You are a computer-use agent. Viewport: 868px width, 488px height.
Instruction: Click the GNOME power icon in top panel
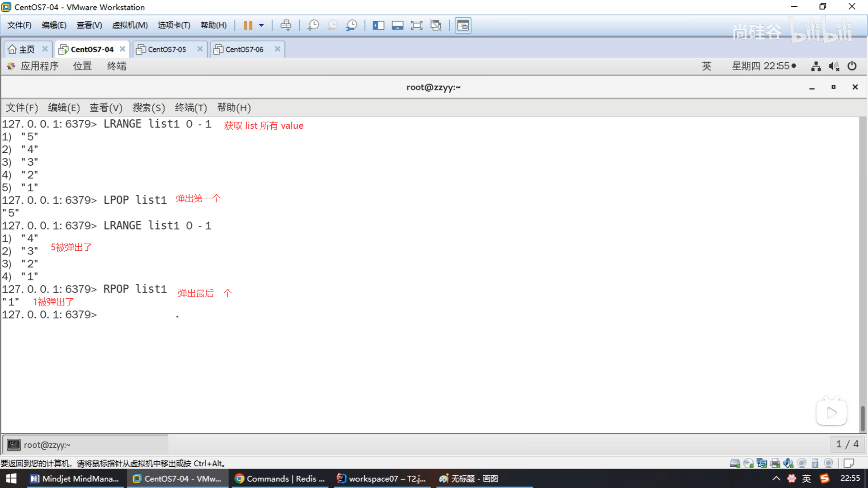click(x=852, y=66)
